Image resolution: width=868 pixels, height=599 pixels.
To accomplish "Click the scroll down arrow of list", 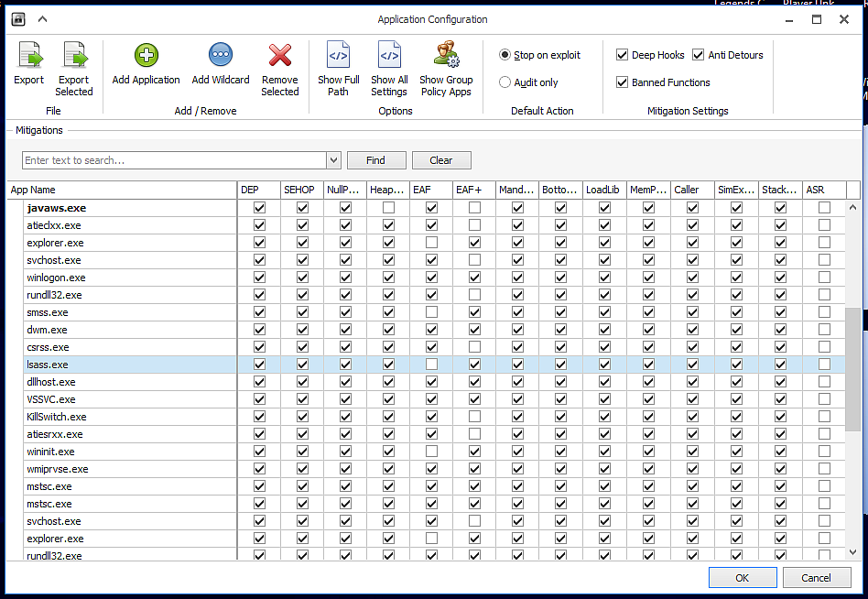I will 853,552.
